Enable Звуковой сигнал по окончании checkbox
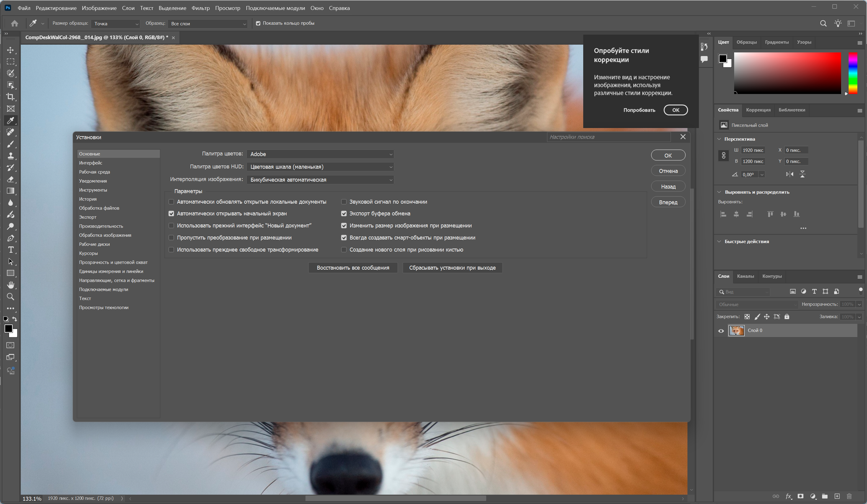This screenshot has height=504, width=867. [x=344, y=202]
